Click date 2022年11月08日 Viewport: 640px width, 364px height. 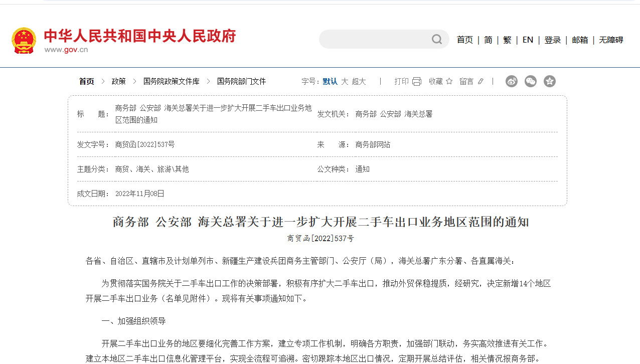(140, 194)
